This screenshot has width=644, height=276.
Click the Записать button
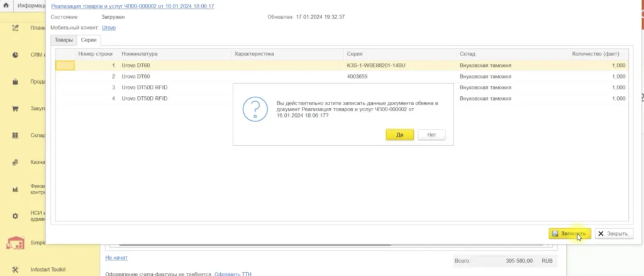click(x=570, y=233)
